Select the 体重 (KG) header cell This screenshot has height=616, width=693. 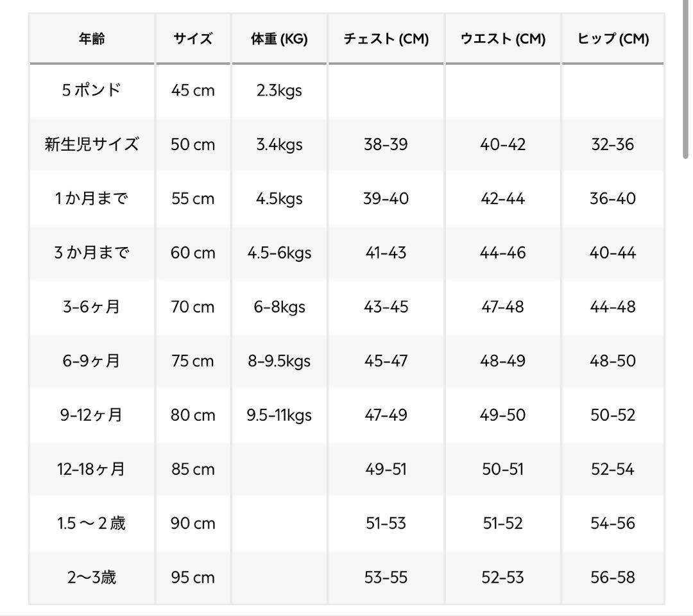[x=279, y=39]
